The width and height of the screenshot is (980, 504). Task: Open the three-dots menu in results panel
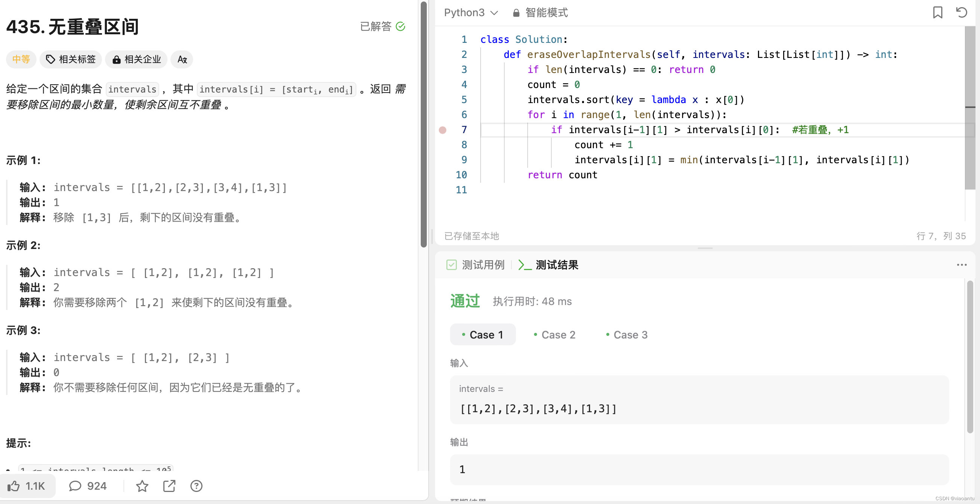tap(961, 264)
